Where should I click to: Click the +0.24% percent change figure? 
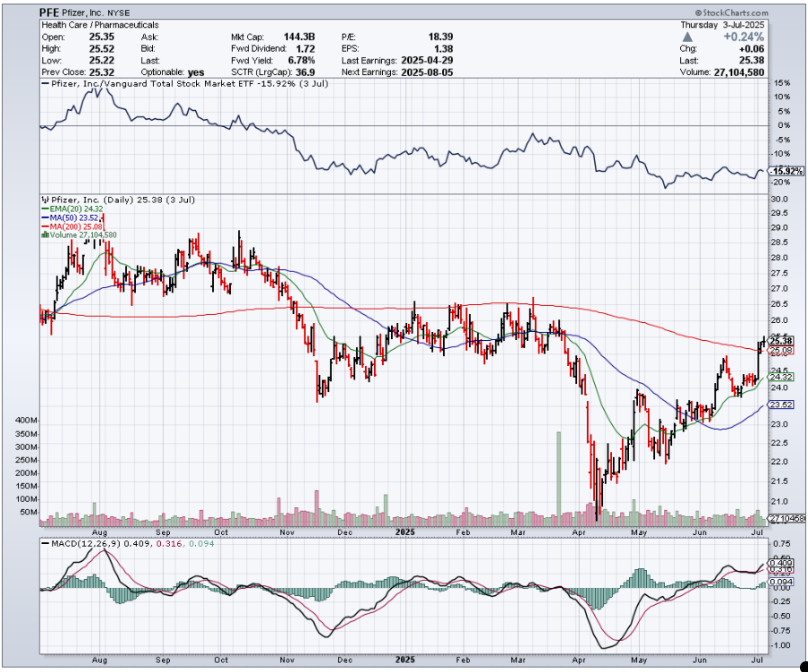point(744,37)
